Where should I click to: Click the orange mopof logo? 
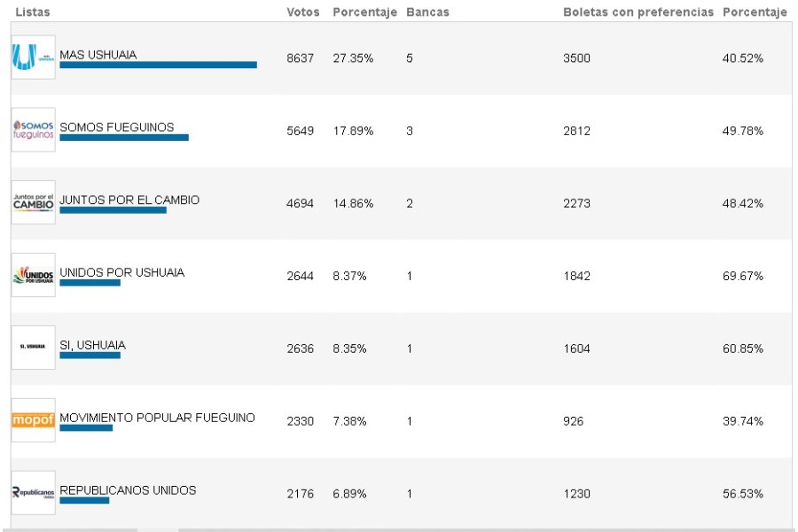coord(33,420)
